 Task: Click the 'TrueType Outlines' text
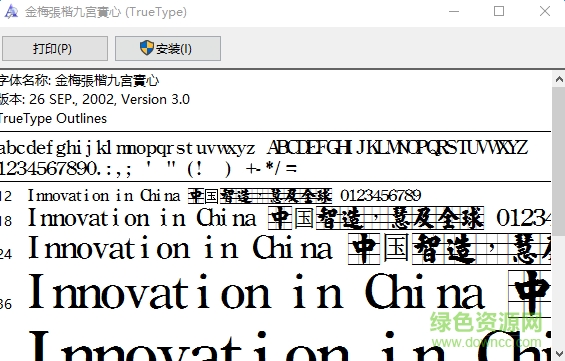(53, 119)
